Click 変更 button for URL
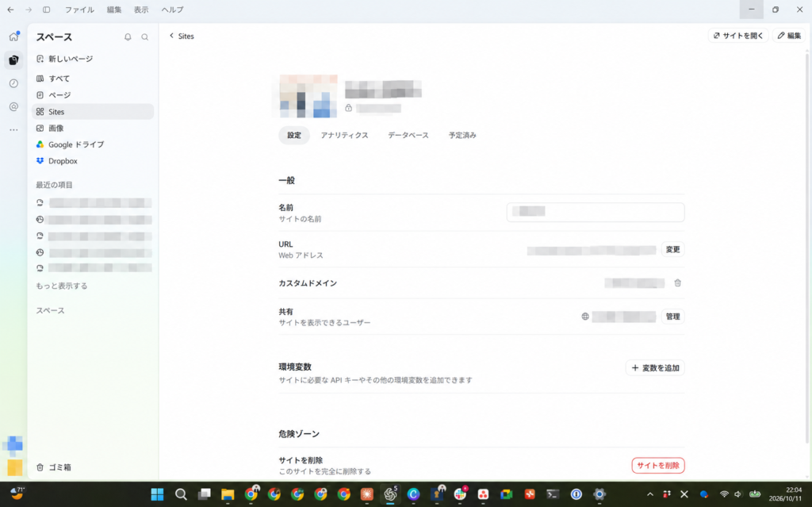Image resolution: width=812 pixels, height=507 pixels. click(672, 249)
